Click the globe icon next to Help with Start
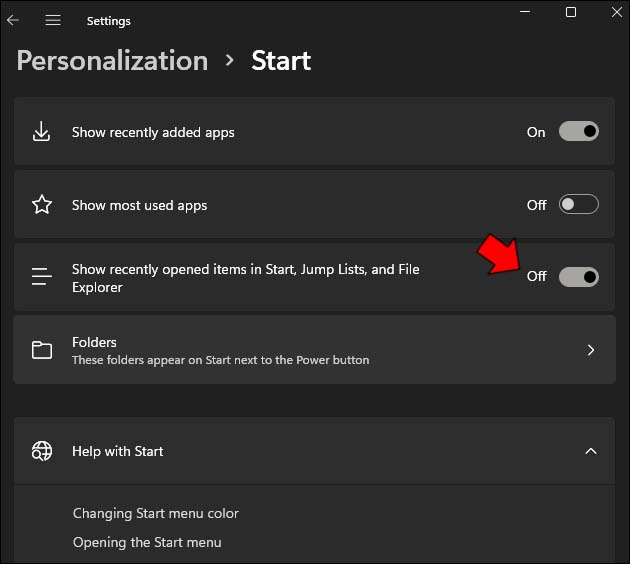Image resolution: width=630 pixels, height=564 pixels. click(x=42, y=451)
